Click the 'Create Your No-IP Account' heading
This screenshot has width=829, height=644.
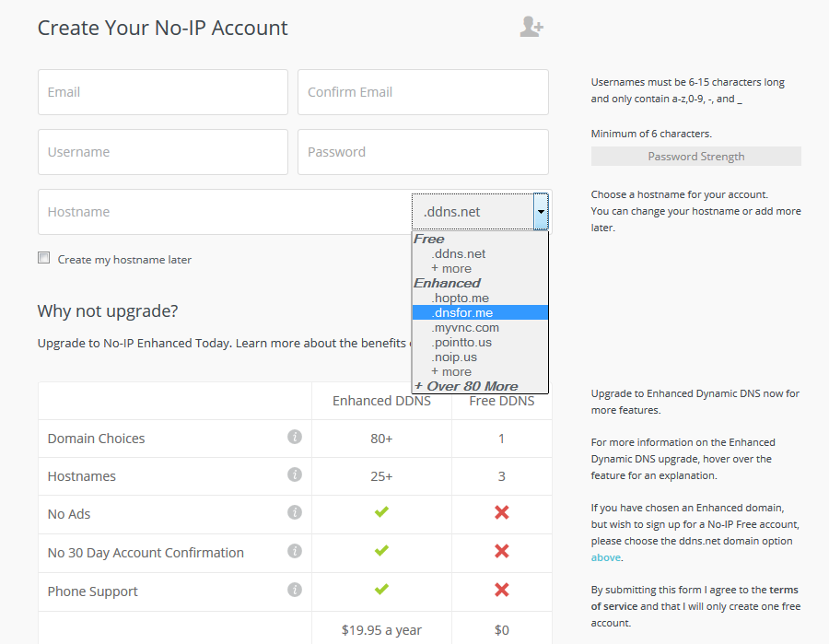pyautogui.click(x=163, y=28)
